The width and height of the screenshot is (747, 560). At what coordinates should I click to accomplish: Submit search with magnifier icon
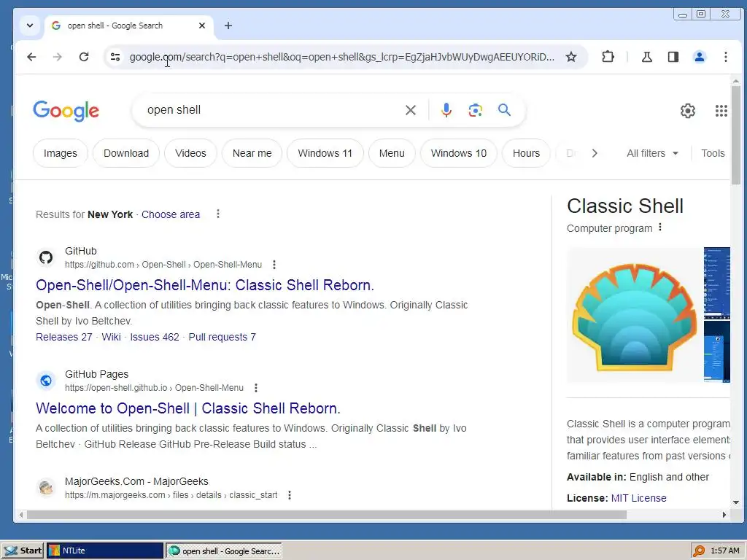(504, 111)
